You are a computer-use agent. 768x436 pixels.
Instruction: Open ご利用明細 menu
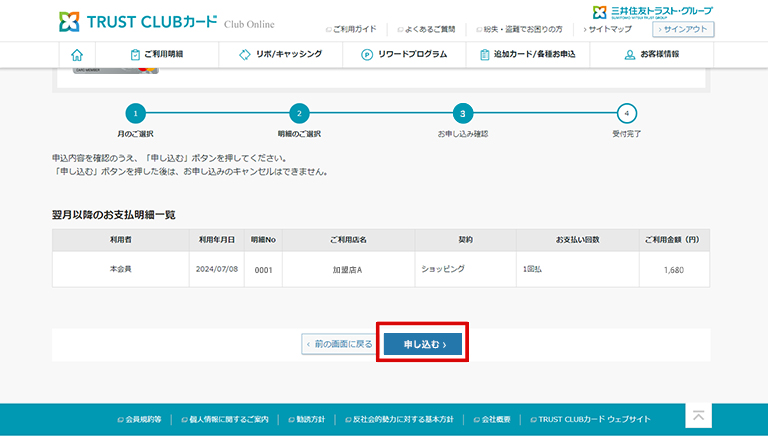tap(157, 54)
